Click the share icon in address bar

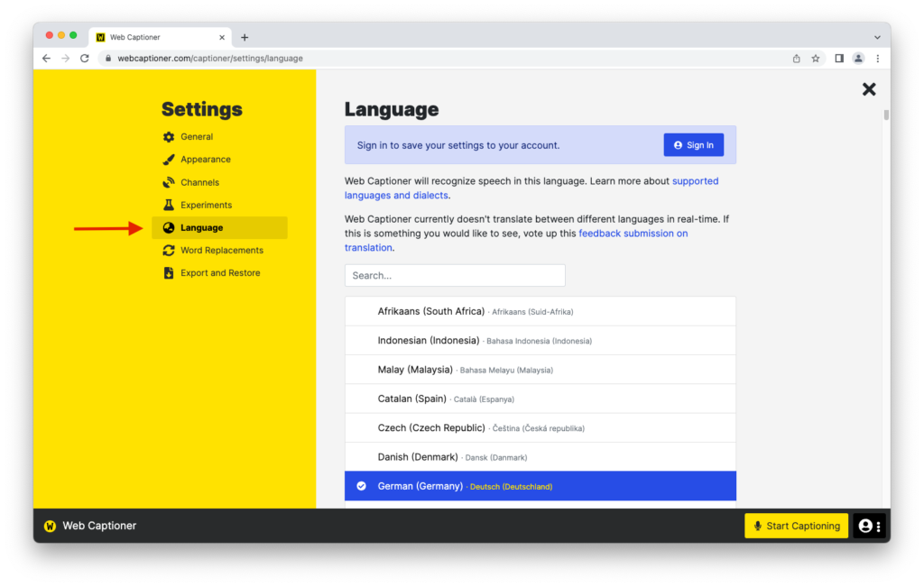click(796, 59)
